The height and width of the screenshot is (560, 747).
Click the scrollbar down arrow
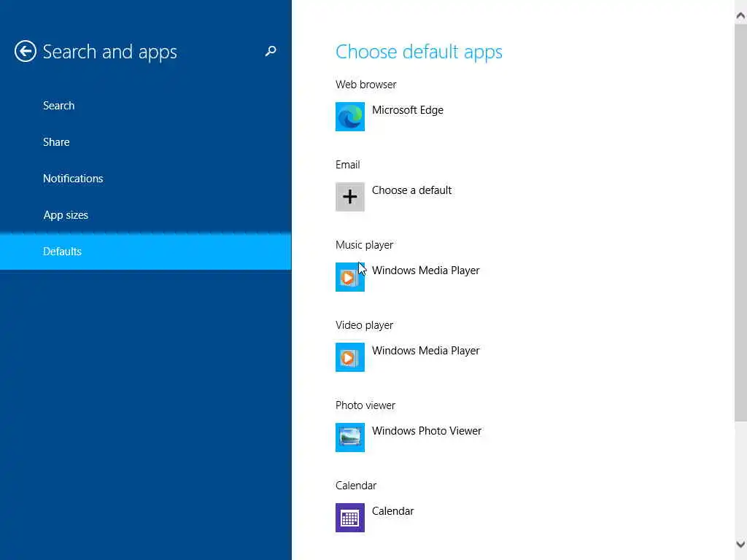pyautogui.click(x=740, y=544)
